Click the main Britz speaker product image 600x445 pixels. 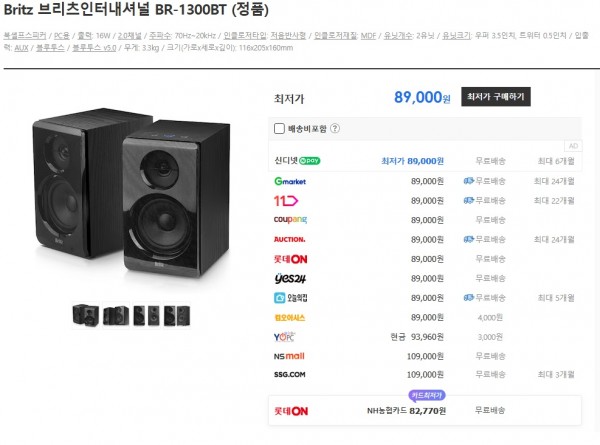coord(132,193)
